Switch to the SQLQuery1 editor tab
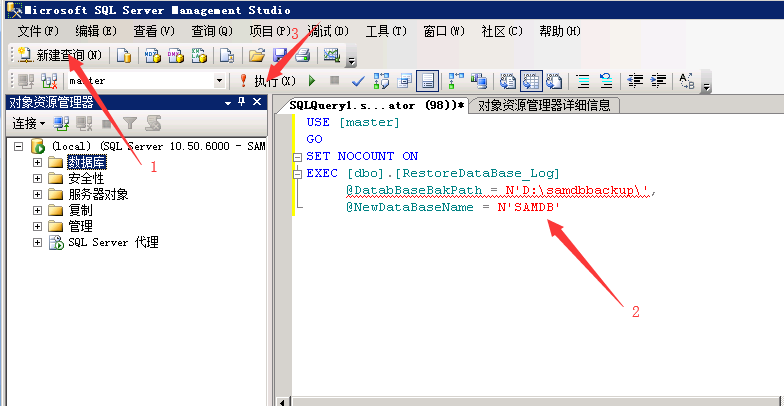This screenshot has width=784, height=406. pos(376,106)
